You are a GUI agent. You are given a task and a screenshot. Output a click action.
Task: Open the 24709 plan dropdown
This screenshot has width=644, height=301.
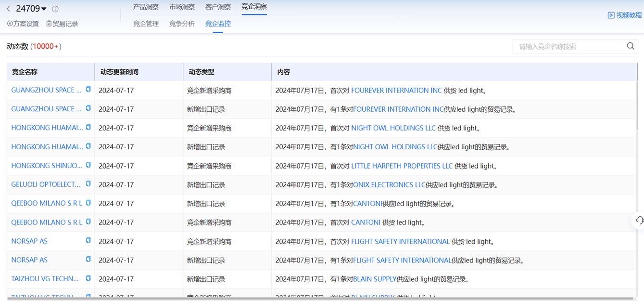[x=31, y=9]
